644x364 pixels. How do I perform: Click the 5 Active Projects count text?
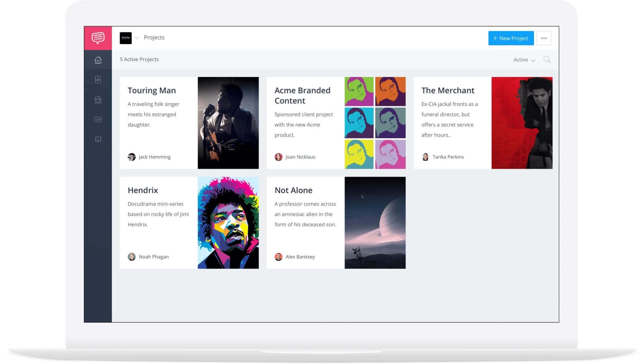click(x=139, y=59)
